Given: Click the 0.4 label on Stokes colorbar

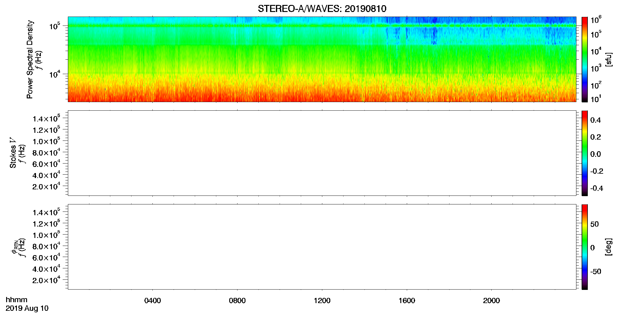Looking at the screenshot, I should tap(595, 120).
